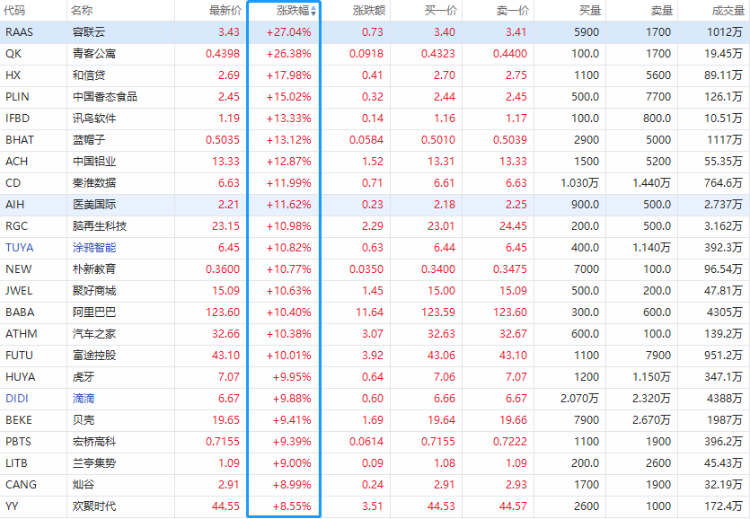The height and width of the screenshot is (519, 750).
Task: Select the 脑再生科技 name cell
Action: click(99, 226)
